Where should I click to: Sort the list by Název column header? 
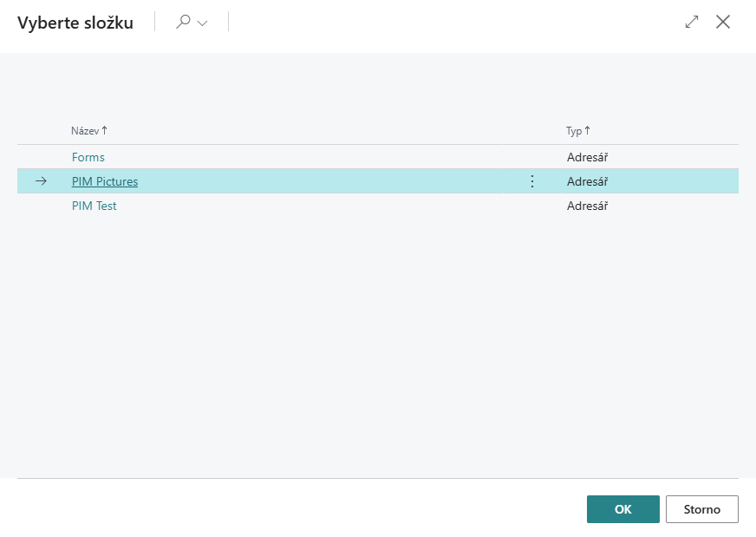[x=85, y=131]
